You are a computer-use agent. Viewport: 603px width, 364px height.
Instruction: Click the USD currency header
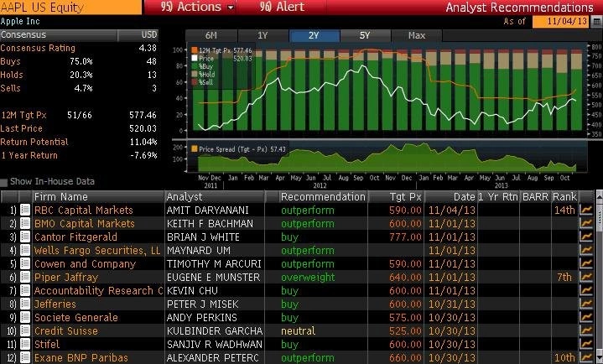148,34
